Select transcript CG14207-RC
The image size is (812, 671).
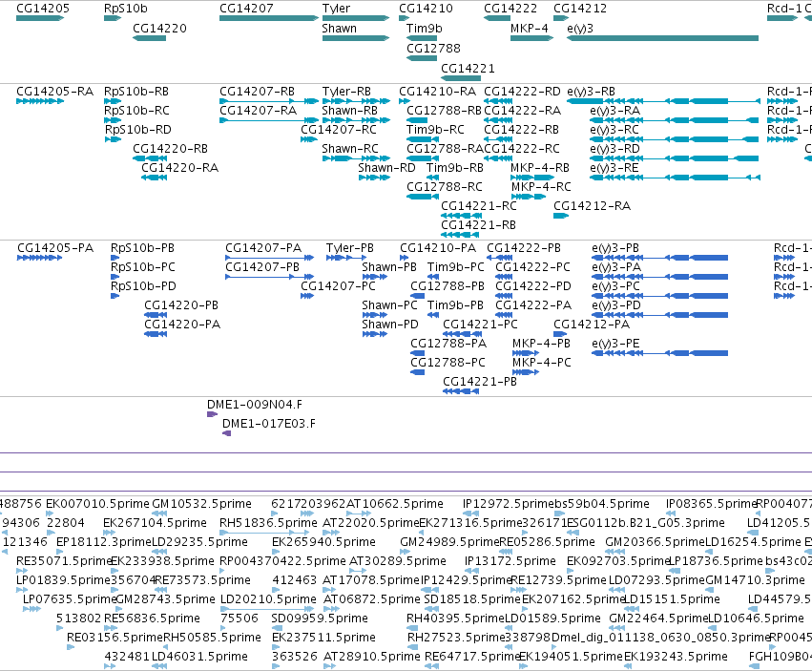tap(339, 130)
